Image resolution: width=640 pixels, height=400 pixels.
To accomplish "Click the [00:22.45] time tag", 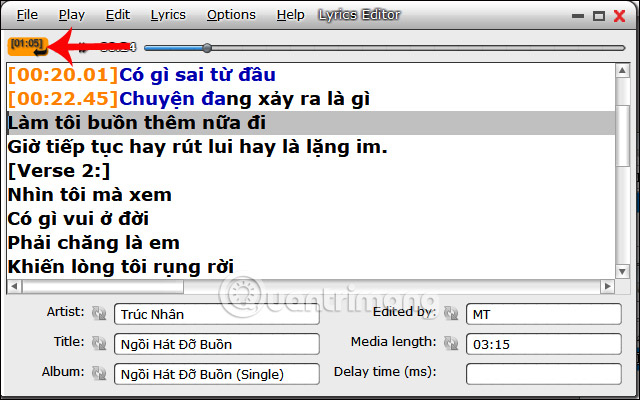I will point(63,99).
